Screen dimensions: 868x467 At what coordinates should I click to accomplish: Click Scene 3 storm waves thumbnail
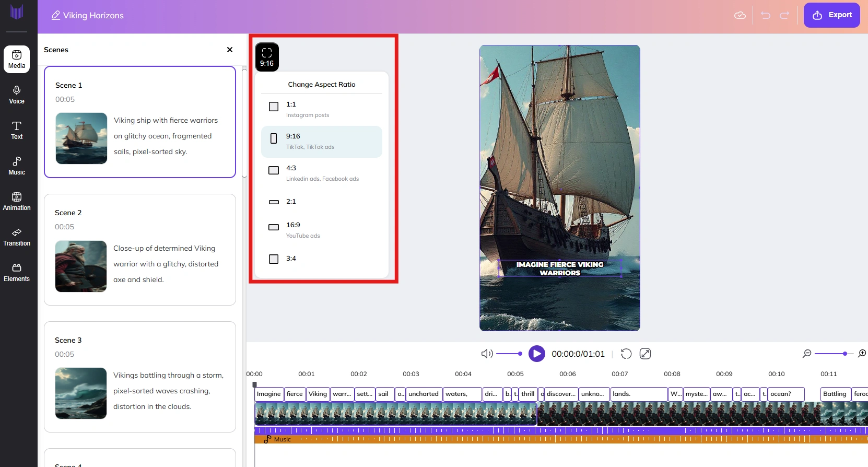[81, 393]
